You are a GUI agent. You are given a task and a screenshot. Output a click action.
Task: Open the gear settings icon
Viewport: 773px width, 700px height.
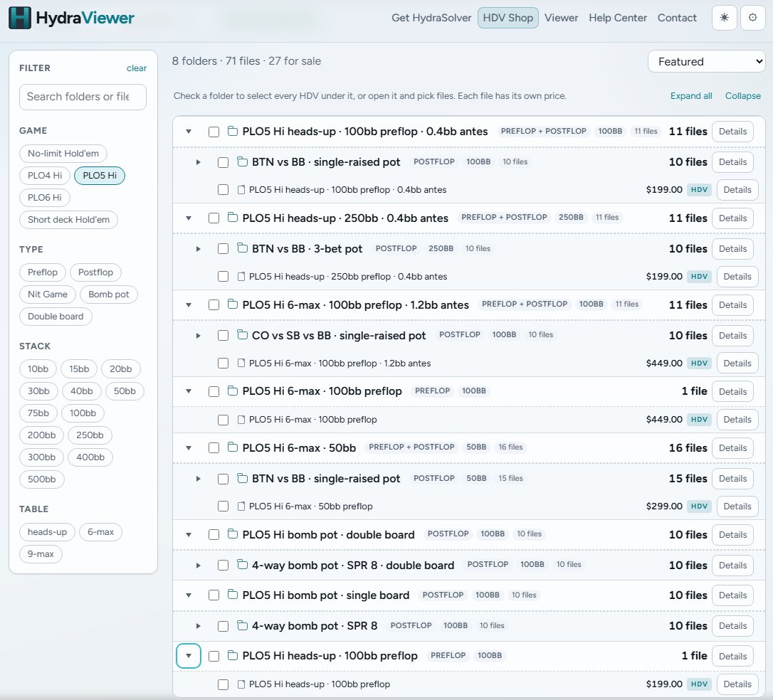coord(752,18)
